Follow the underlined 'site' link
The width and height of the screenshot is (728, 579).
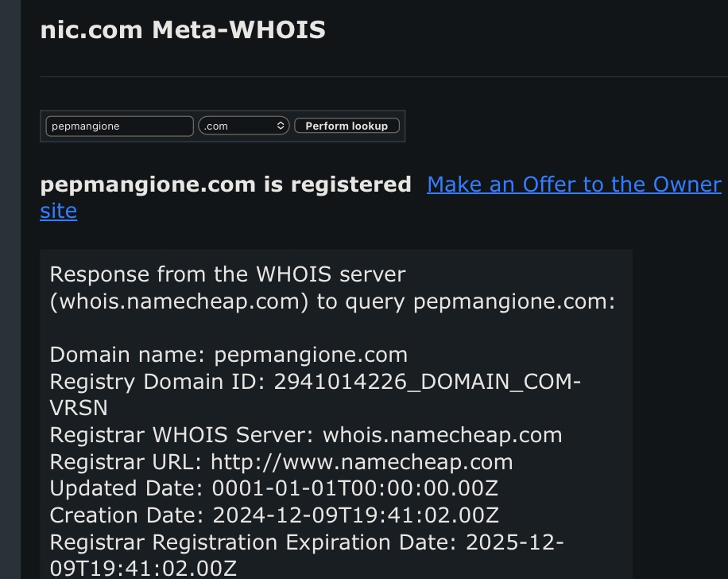(x=58, y=212)
